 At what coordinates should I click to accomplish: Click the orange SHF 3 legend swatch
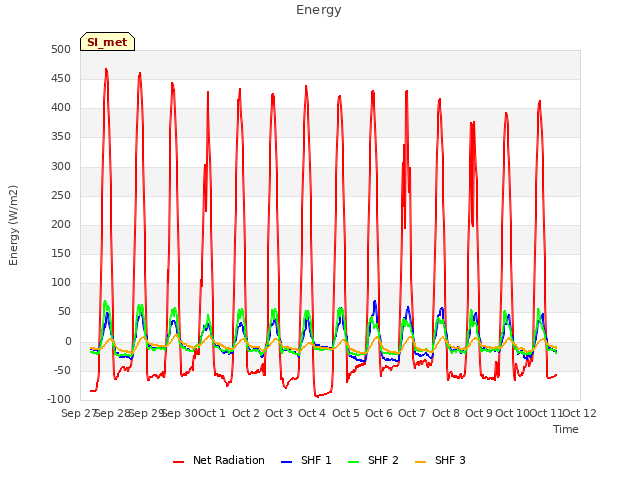pos(420,462)
